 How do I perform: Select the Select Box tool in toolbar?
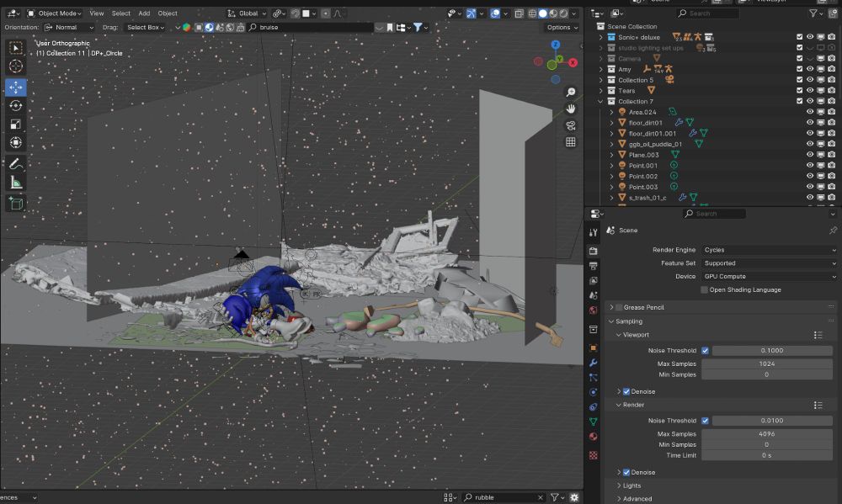tap(15, 48)
